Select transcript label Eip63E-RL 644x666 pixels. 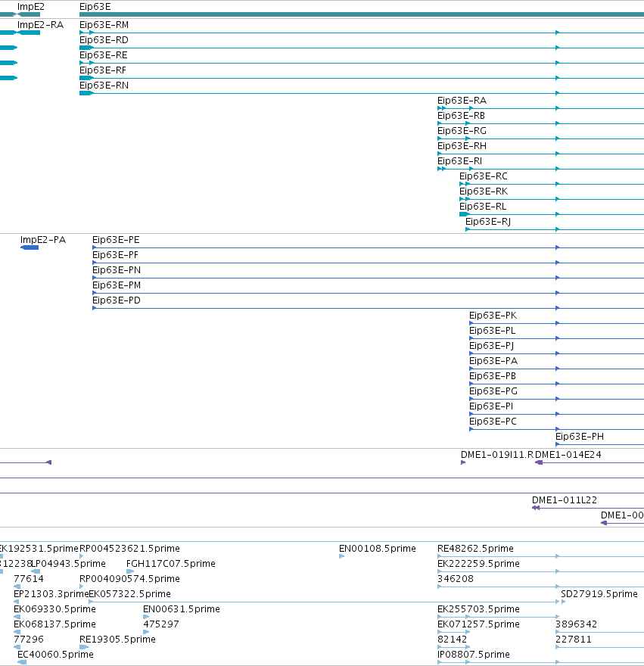483,207
